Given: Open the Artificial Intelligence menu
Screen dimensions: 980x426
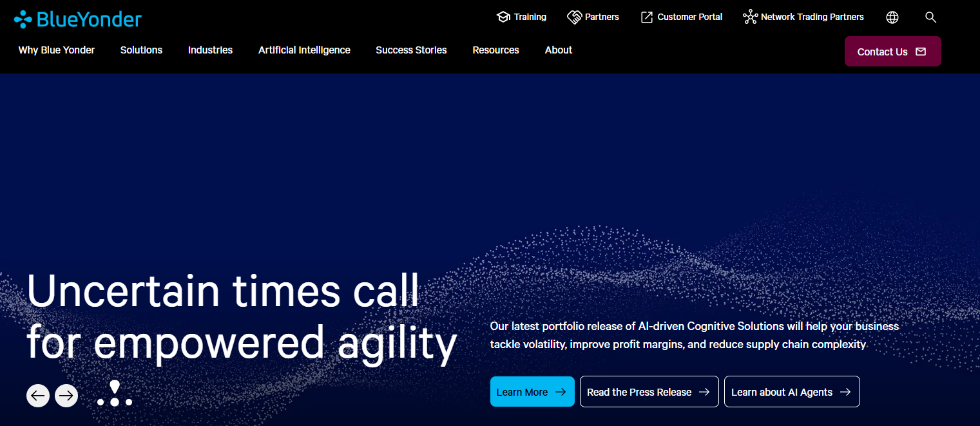Looking at the screenshot, I should click(304, 50).
